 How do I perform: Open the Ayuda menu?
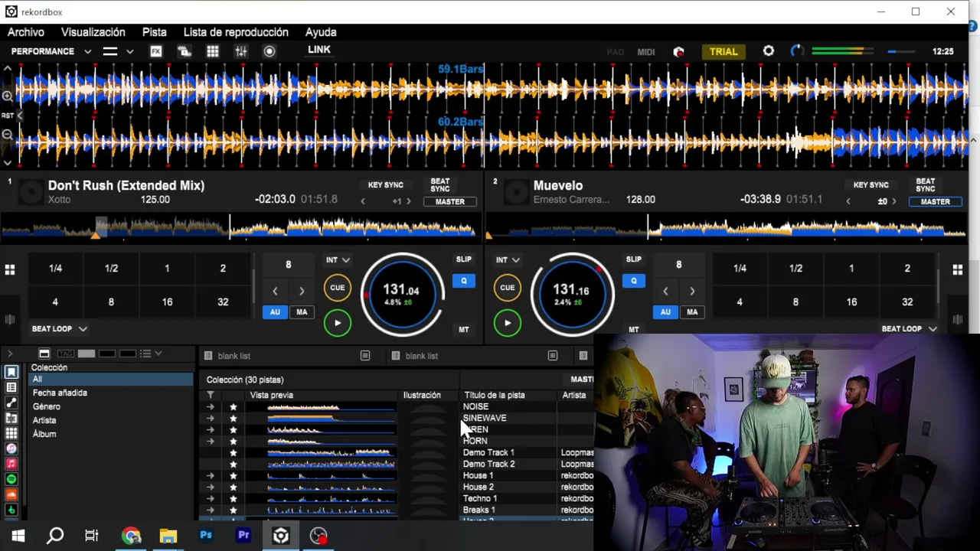[321, 32]
